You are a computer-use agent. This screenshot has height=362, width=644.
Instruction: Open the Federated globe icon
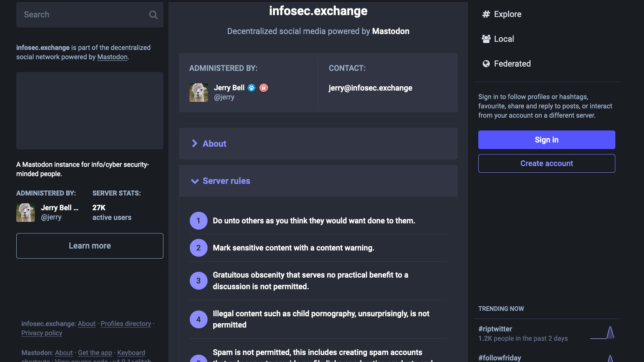[486, 63]
